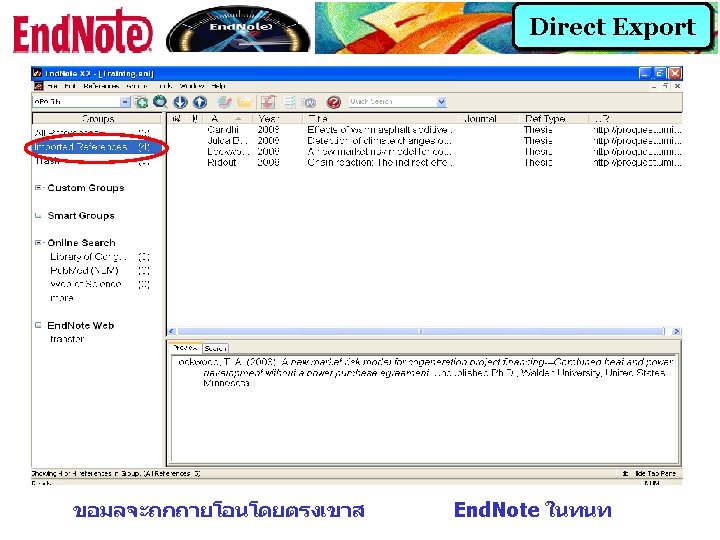Switch to the Preview tab
720x540 pixels.
[186, 348]
